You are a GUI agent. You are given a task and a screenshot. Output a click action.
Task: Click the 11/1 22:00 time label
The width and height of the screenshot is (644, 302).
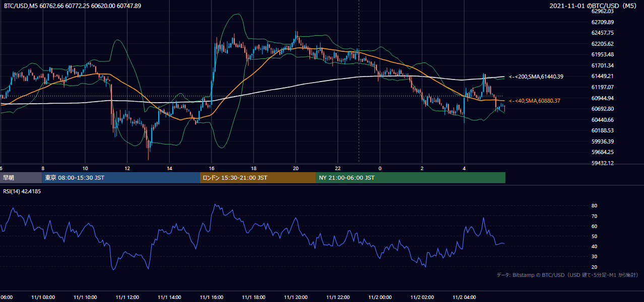pyautogui.click(x=338, y=297)
